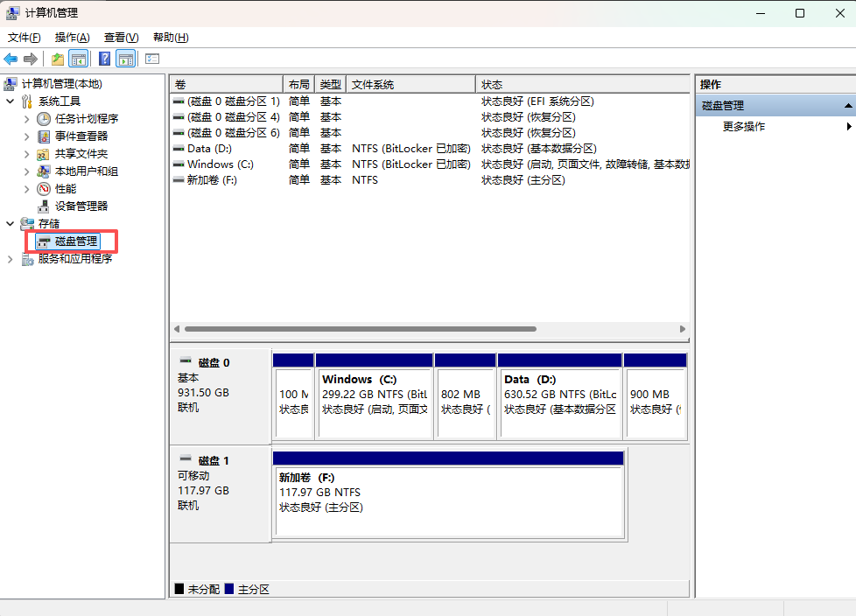This screenshot has height=616, width=856.
Task: Open the 查看 menu
Action: [121, 38]
